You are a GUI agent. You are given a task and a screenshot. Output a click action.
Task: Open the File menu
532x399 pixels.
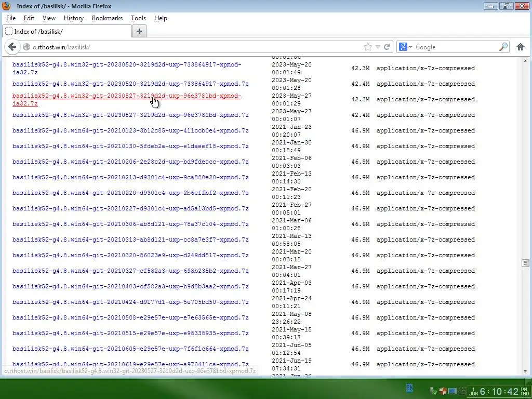[11, 18]
